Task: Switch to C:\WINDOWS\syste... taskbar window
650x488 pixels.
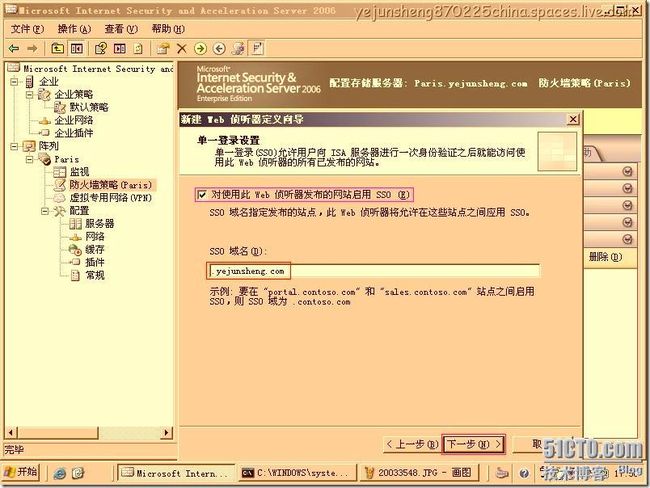Action: (297, 473)
